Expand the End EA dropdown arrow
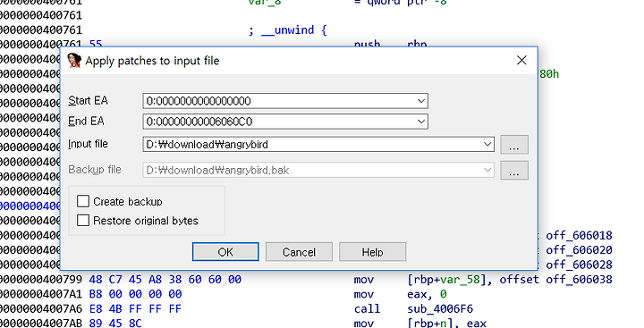This screenshot has height=328, width=644. (x=421, y=122)
